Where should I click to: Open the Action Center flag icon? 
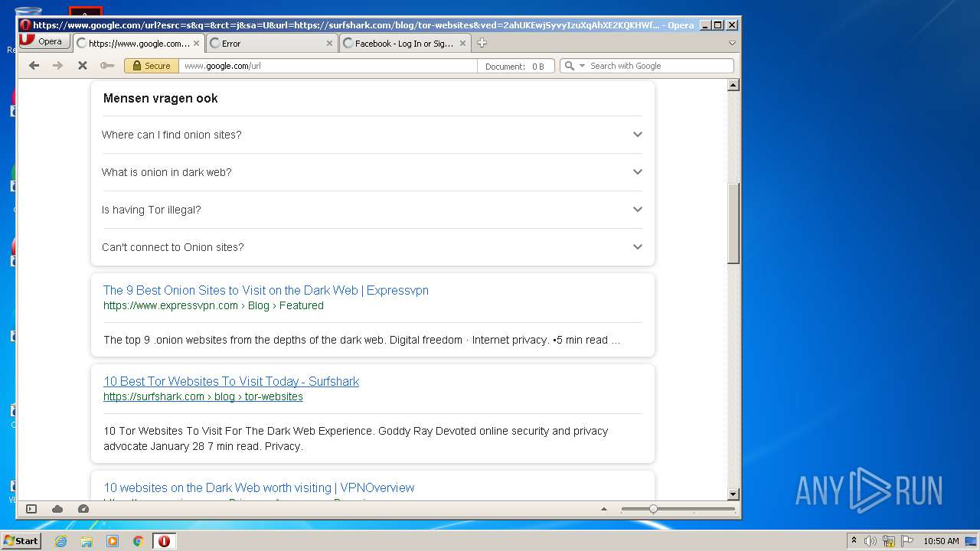click(906, 541)
